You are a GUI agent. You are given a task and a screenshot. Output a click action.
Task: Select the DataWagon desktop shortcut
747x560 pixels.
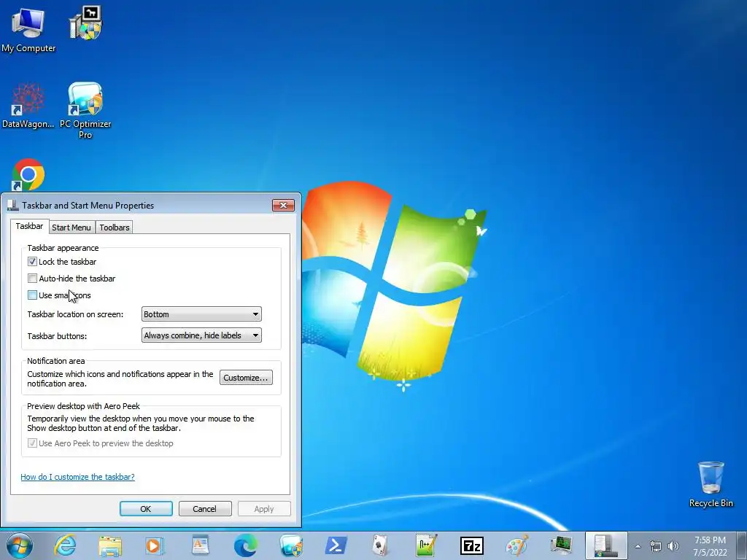click(x=28, y=106)
